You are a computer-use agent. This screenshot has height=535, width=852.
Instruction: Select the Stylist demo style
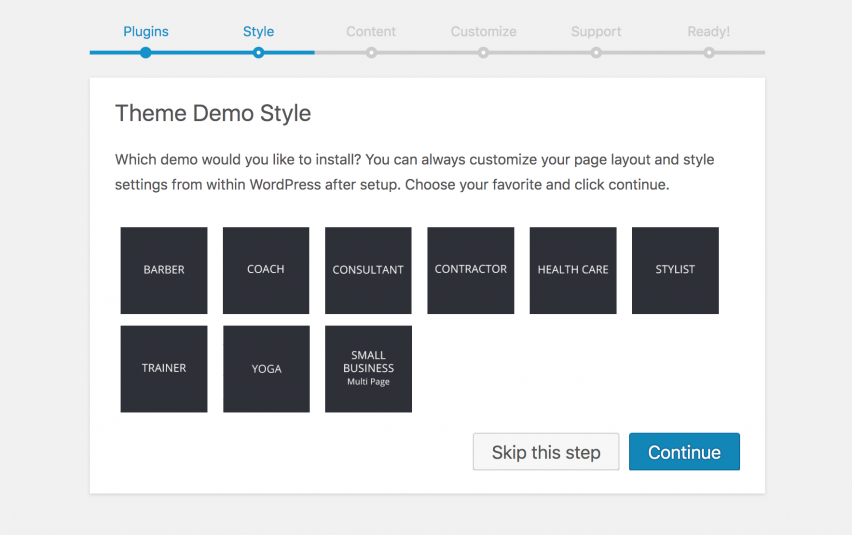coord(675,270)
